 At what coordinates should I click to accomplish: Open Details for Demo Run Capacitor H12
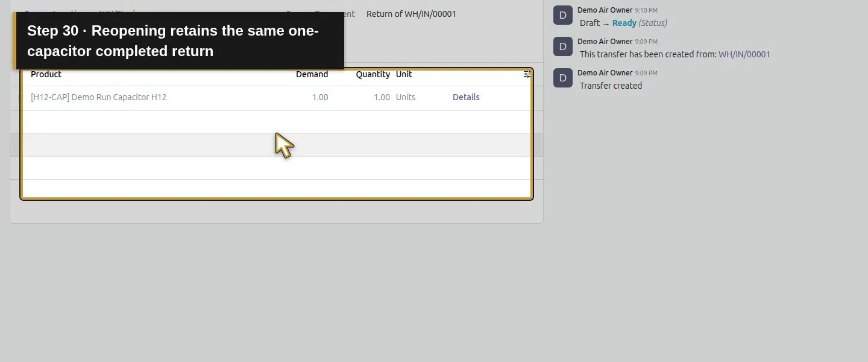[x=466, y=97]
